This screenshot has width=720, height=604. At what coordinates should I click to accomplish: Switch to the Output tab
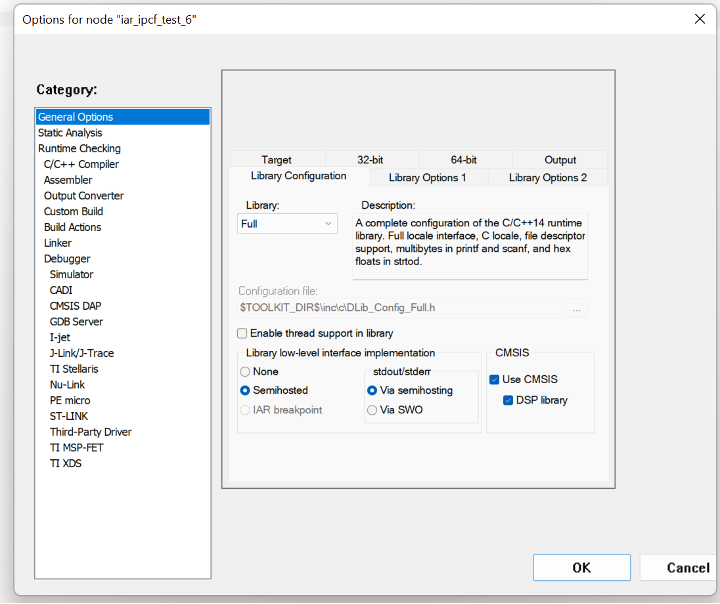[560, 160]
